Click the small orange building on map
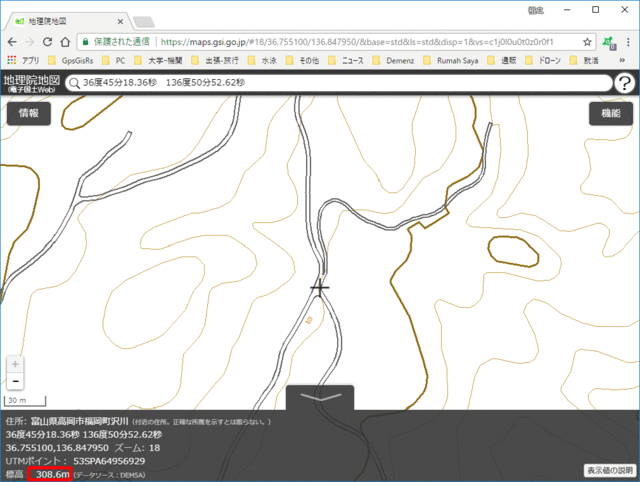640x482 pixels. [x=309, y=320]
